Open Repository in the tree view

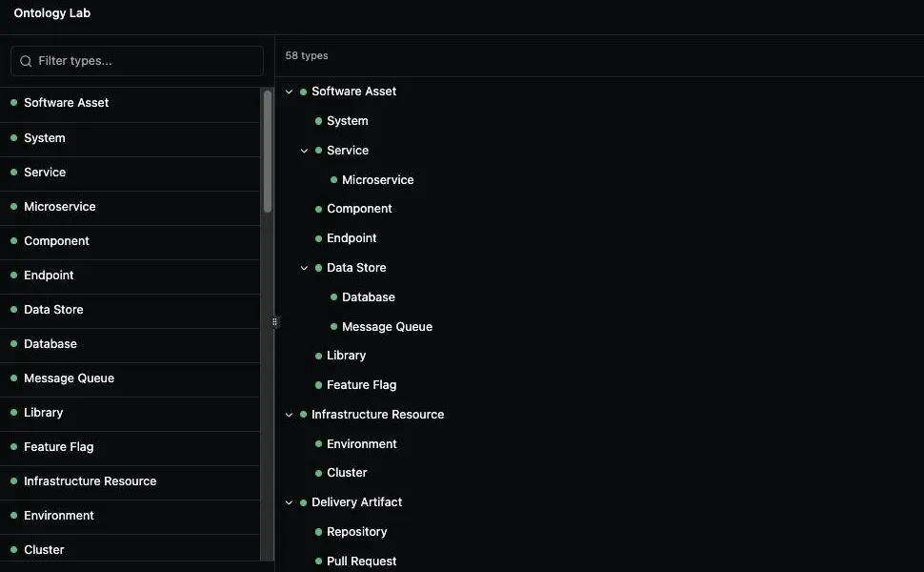pos(357,532)
